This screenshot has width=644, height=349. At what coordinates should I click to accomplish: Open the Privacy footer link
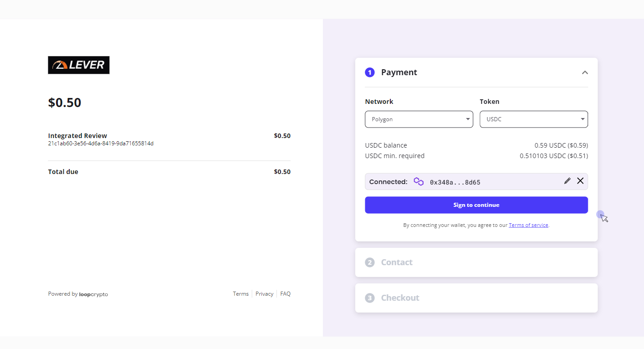coord(264,293)
